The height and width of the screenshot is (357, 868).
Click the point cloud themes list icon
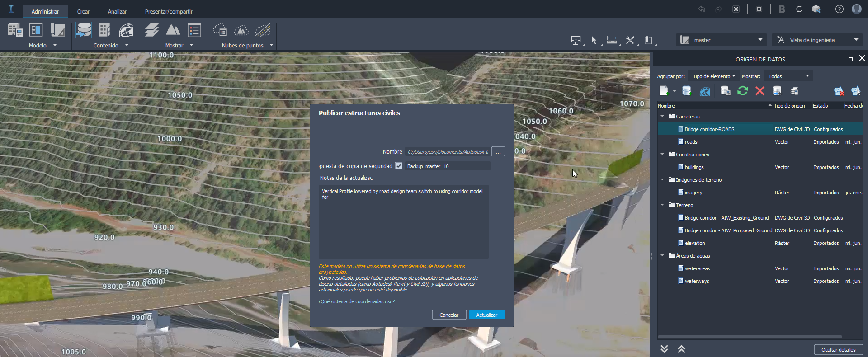click(x=220, y=30)
